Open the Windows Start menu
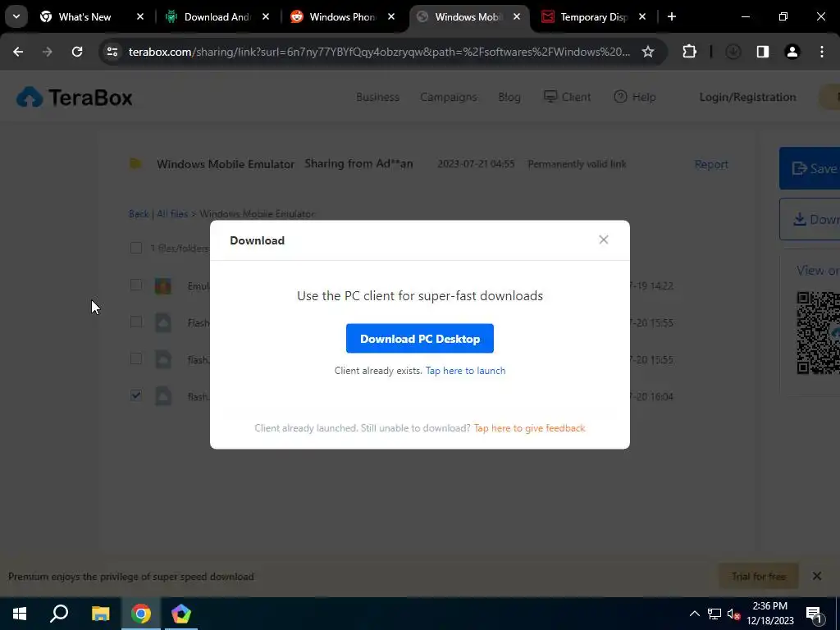840x630 pixels. coord(20,614)
